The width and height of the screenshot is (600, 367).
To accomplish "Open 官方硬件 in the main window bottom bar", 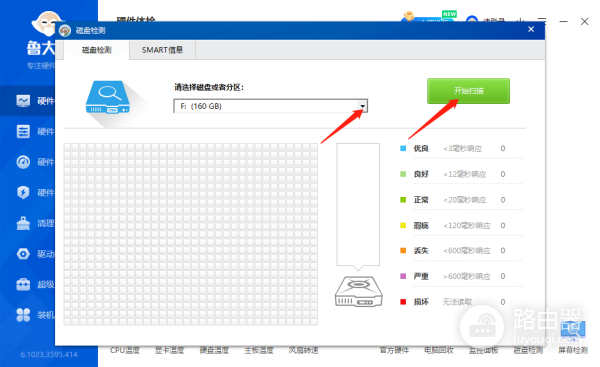I will click(394, 350).
